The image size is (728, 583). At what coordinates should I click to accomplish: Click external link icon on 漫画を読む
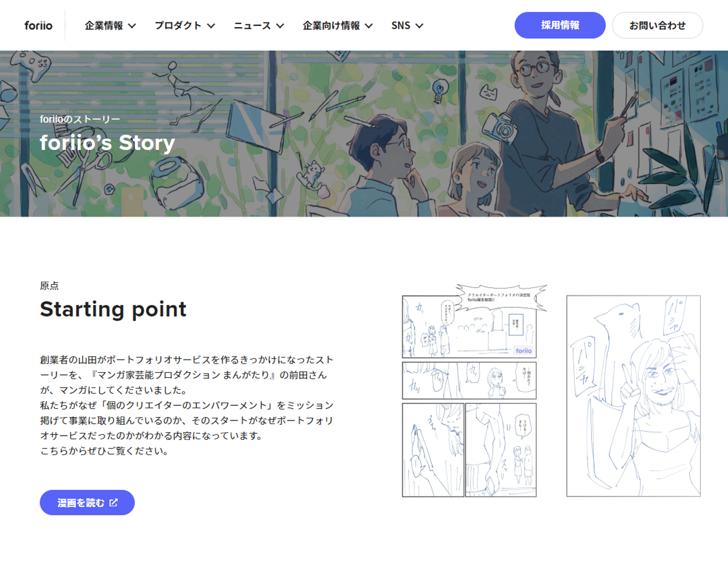tap(114, 503)
